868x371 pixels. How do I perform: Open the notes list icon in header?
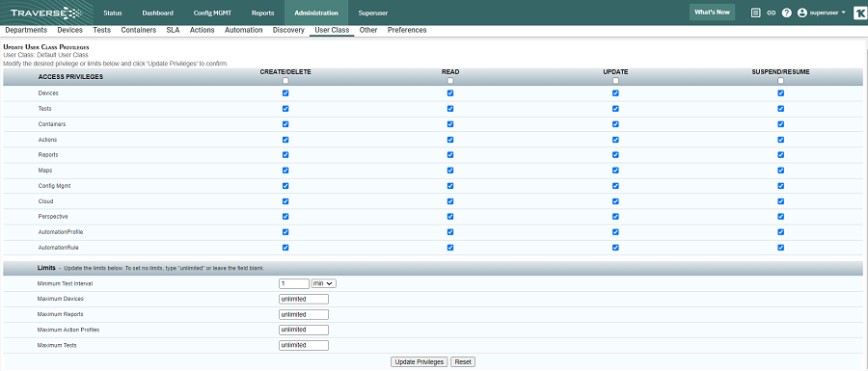coord(755,13)
